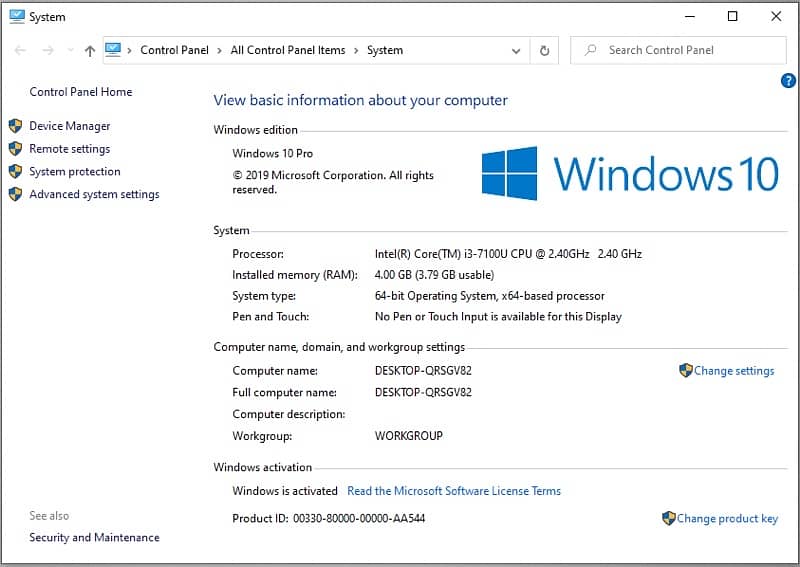
Task: Expand chevron after All Control Panel Items
Action: 356,50
